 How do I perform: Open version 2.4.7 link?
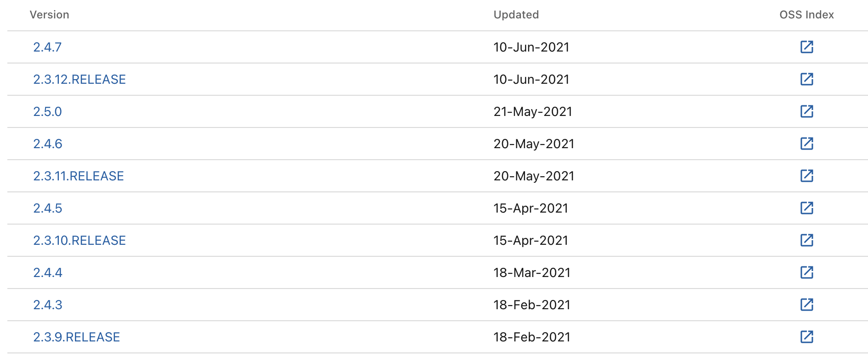click(47, 47)
